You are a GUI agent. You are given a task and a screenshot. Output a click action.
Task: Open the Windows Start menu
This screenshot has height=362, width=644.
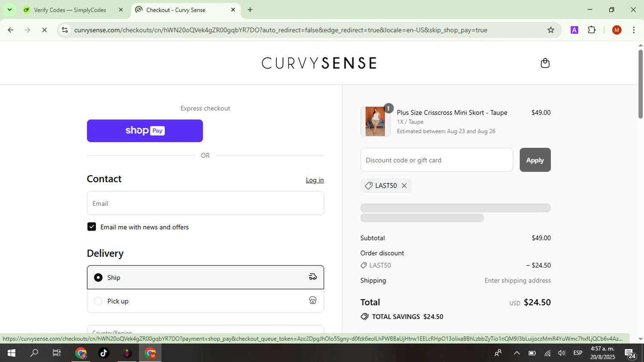tap(11, 353)
